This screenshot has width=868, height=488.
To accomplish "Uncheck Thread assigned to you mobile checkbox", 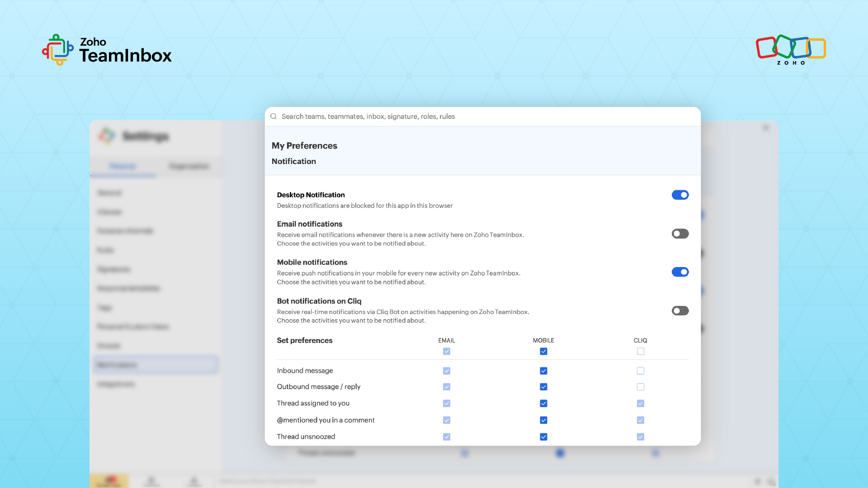I will pos(543,404).
